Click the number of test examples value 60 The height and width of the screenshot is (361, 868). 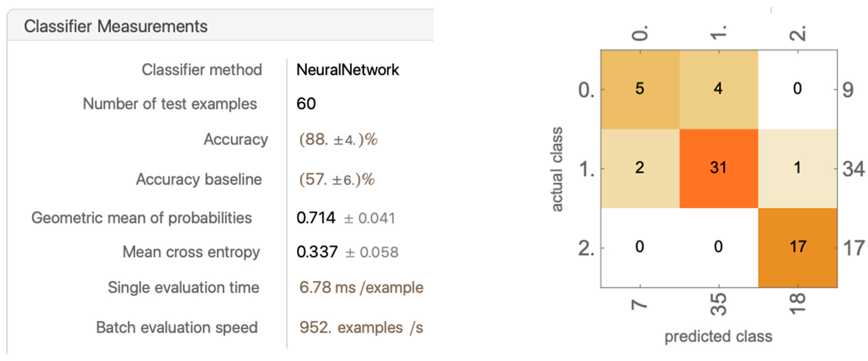pyautogui.click(x=306, y=104)
